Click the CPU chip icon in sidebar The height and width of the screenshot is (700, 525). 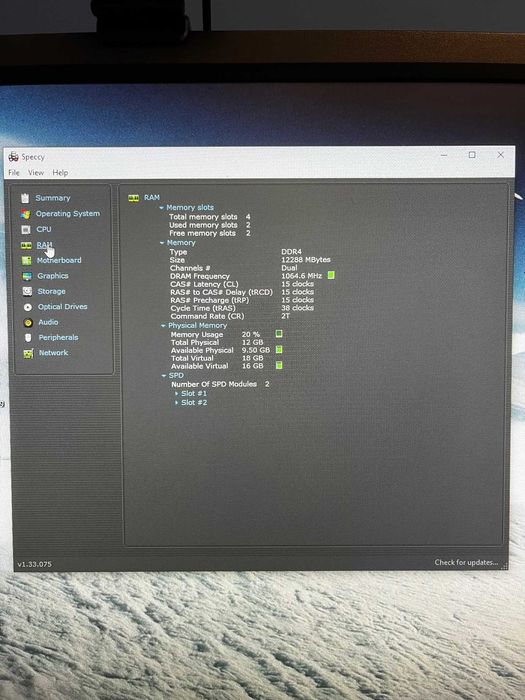(x=26, y=229)
